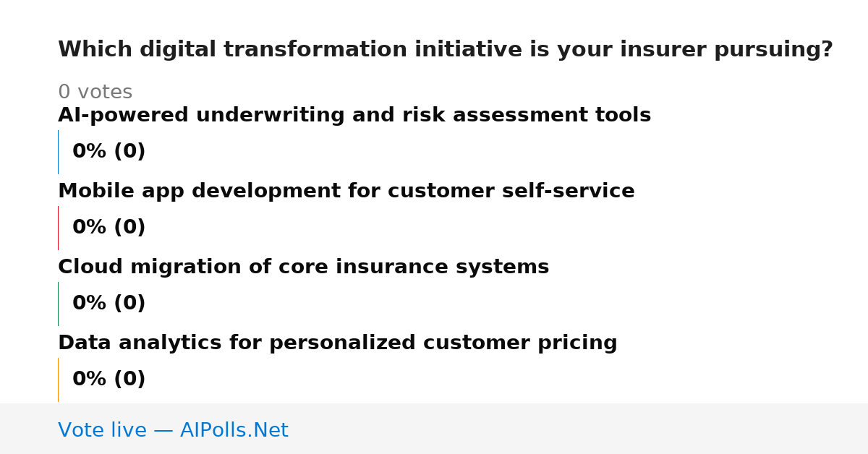The width and height of the screenshot is (868, 454).
Task: Click the orange bar under Data analytics
Action: click(x=58, y=380)
